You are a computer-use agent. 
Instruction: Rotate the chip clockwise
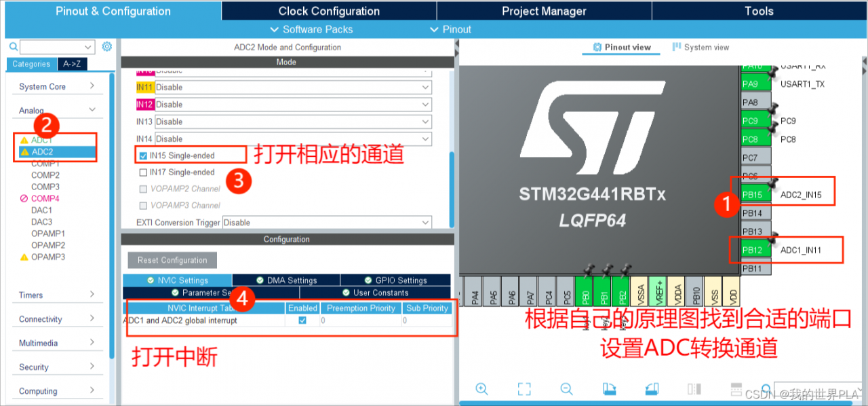coord(609,389)
